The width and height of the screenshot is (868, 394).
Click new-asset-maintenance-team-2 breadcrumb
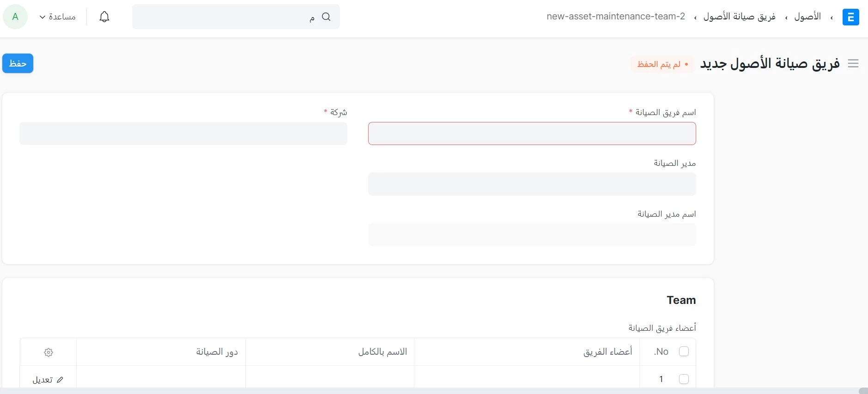click(616, 17)
